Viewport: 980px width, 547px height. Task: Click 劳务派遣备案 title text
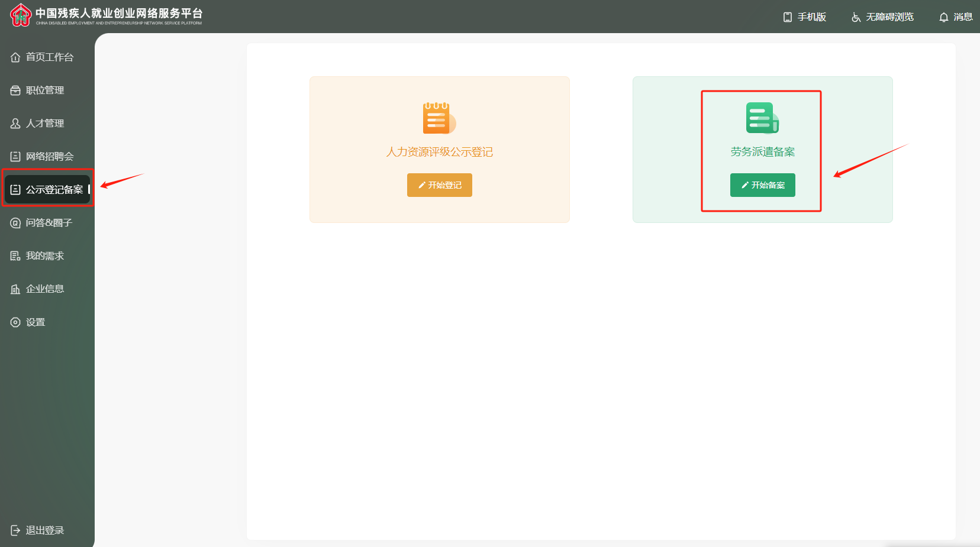click(x=762, y=152)
